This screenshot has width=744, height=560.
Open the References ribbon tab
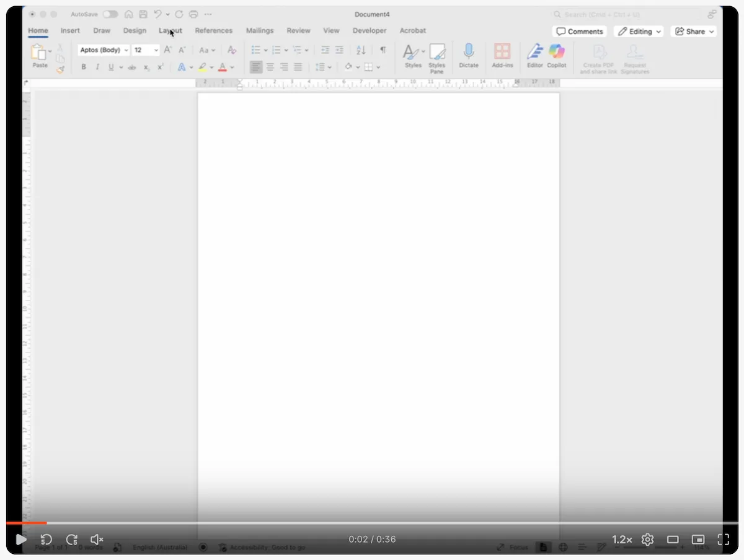(x=213, y=30)
